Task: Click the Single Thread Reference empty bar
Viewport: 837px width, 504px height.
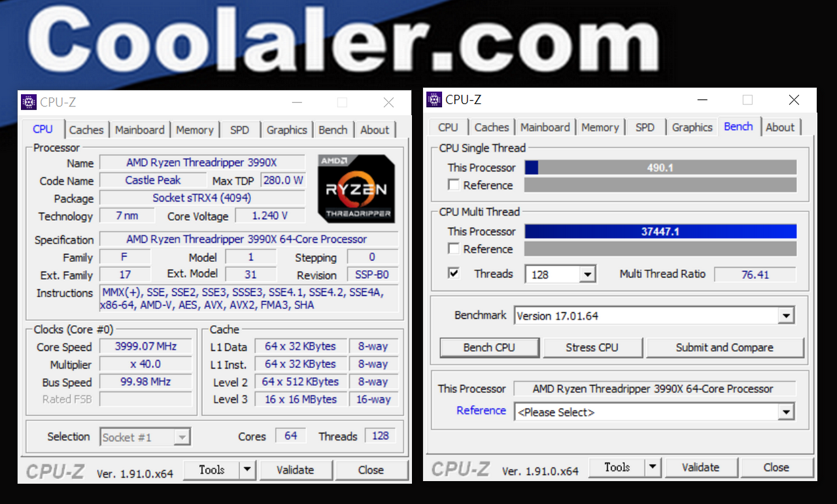Action: [x=660, y=186]
